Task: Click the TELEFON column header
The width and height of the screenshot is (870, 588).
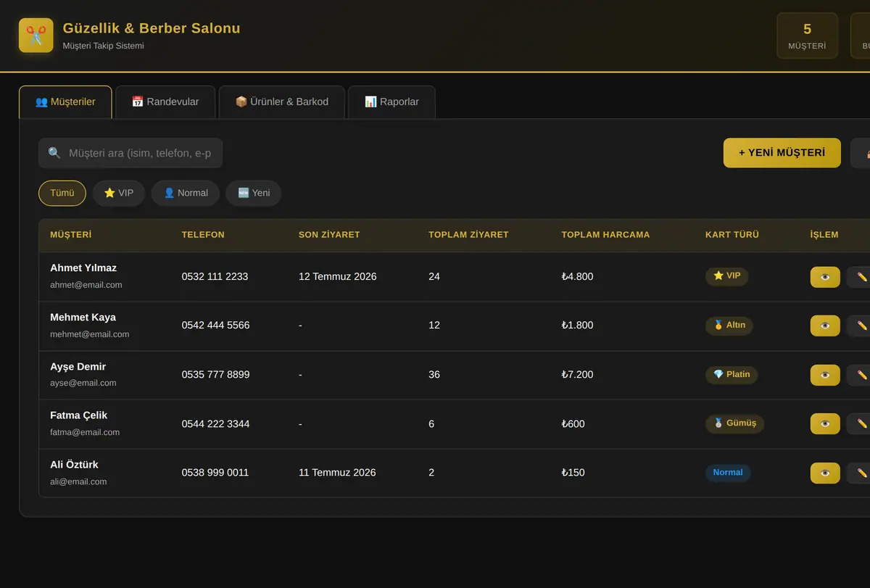Action: [203, 235]
